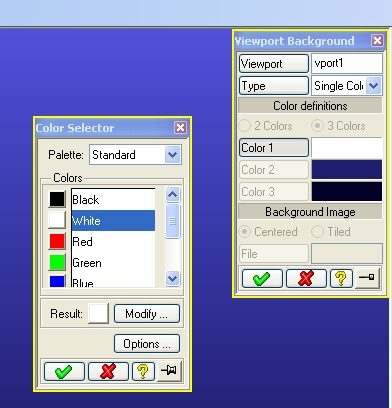Confirm Color Selector with green checkmark
The image size is (392, 408).
[x=64, y=371]
